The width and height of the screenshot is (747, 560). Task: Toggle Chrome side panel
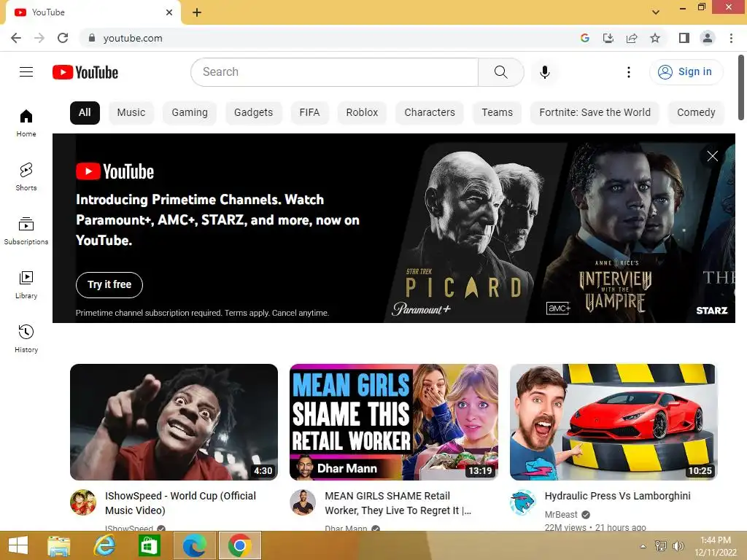click(684, 38)
